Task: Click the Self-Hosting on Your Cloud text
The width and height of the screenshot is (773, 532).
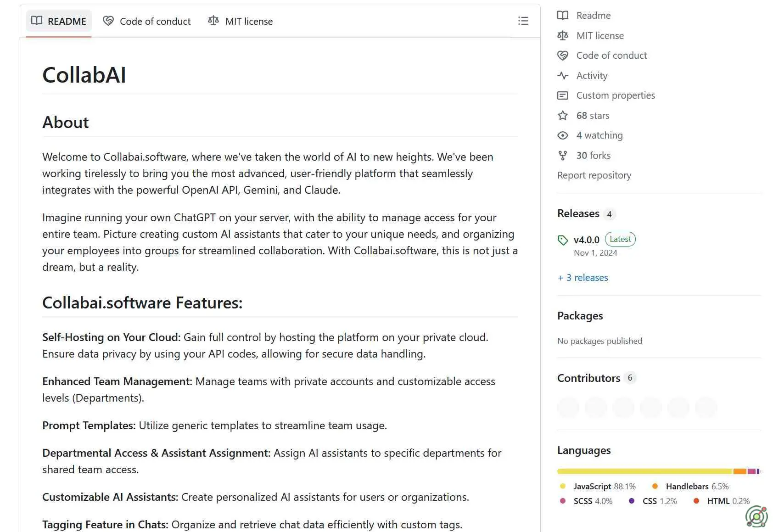Action: point(112,337)
